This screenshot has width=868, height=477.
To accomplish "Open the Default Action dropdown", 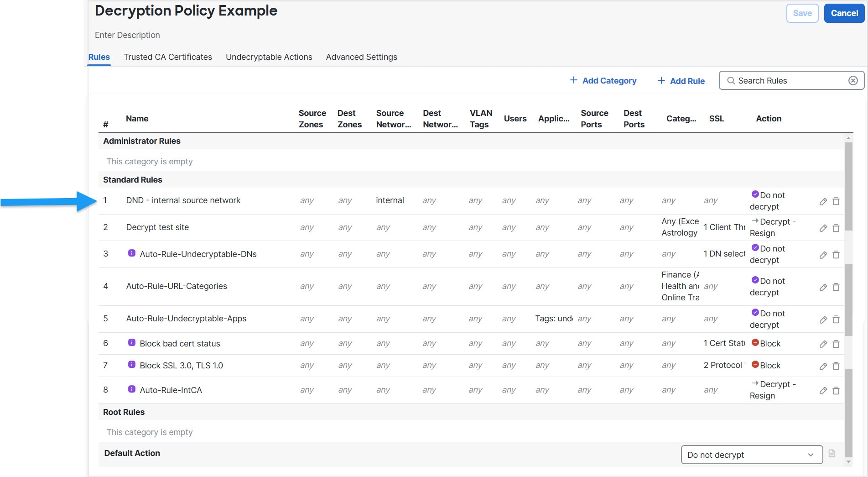I will 752,455.
